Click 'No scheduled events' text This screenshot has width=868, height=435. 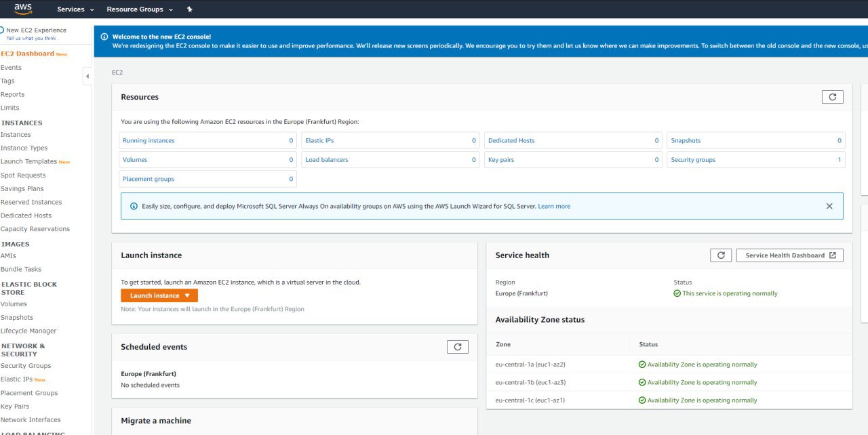coord(150,386)
